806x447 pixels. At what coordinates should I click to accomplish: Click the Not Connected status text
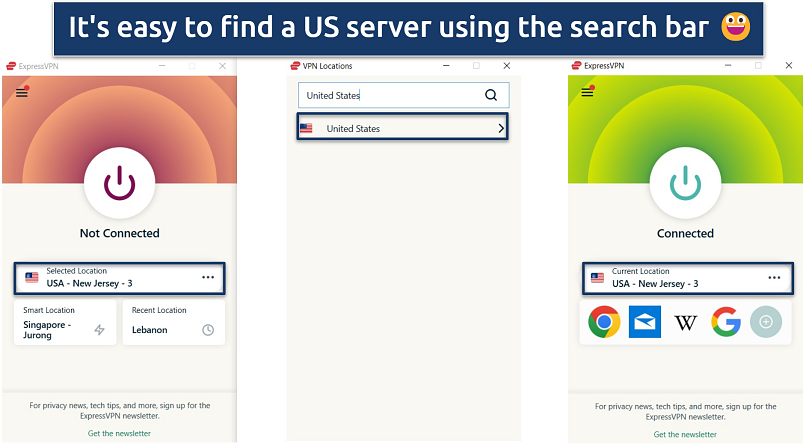[119, 233]
